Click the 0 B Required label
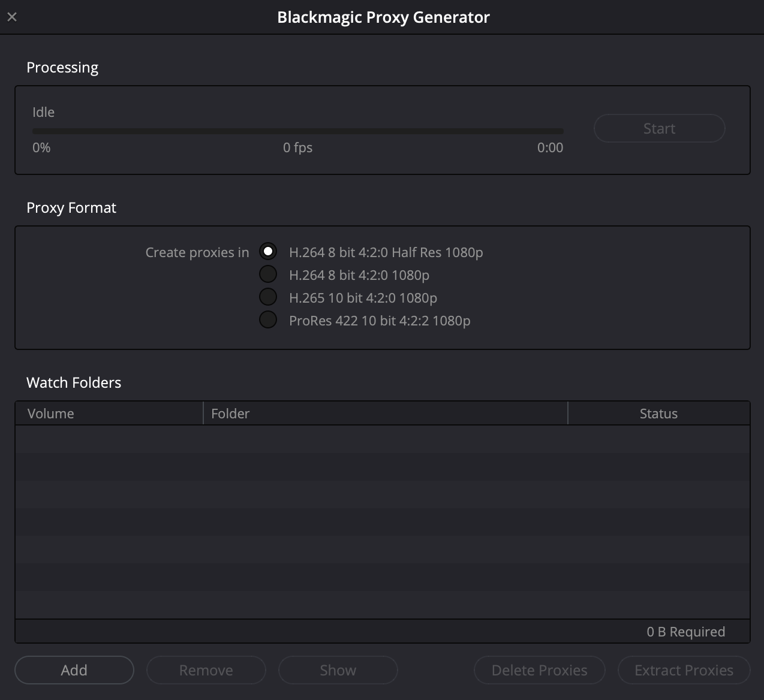Image resolution: width=764 pixels, height=700 pixels. [685, 631]
